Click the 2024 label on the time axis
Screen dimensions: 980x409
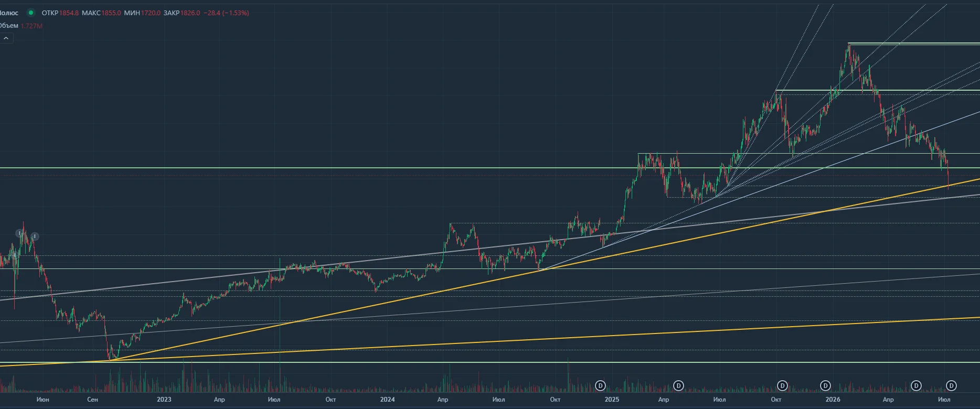pos(387,400)
